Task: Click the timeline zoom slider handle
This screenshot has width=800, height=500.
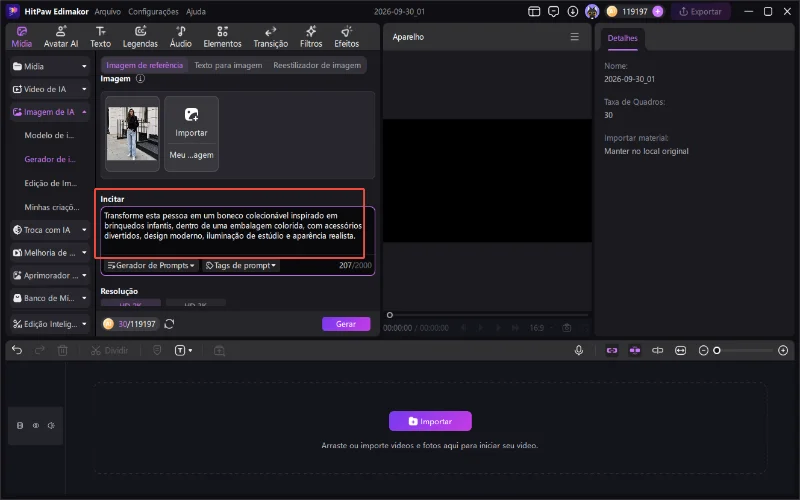Action: pyautogui.click(x=717, y=351)
